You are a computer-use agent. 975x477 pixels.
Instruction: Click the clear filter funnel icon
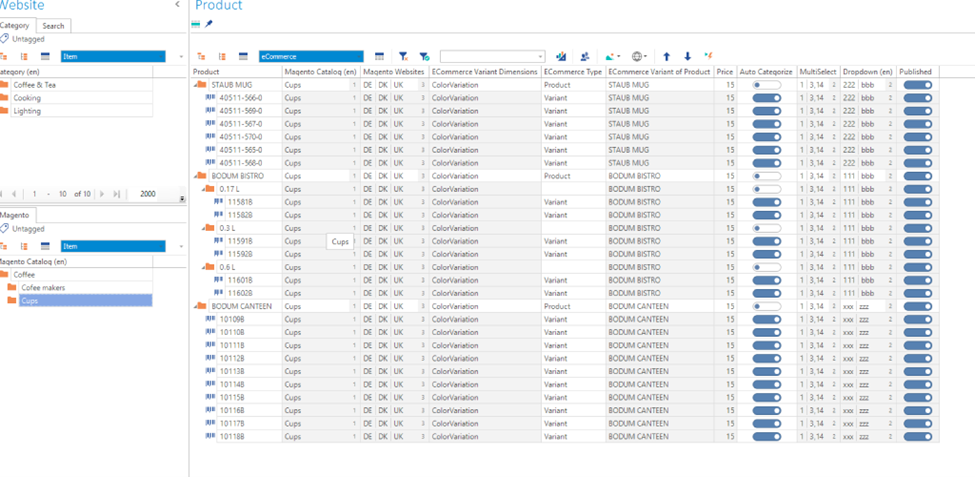click(403, 56)
